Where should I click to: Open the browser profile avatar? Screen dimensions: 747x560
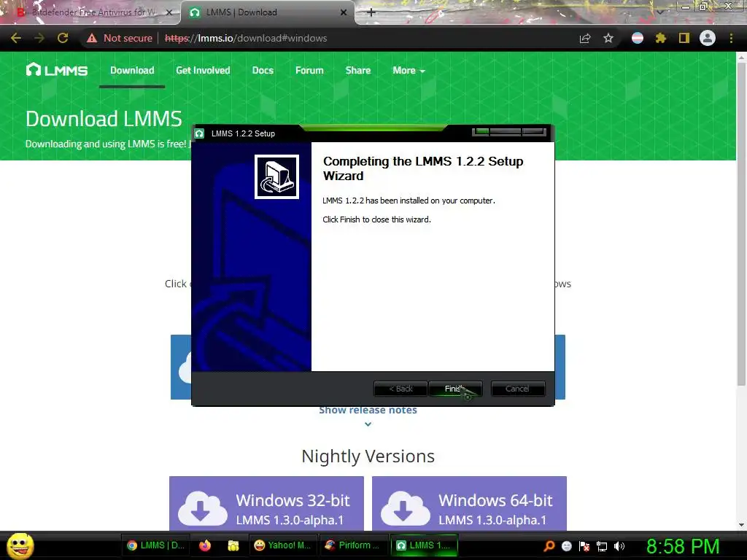tap(708, 38)
